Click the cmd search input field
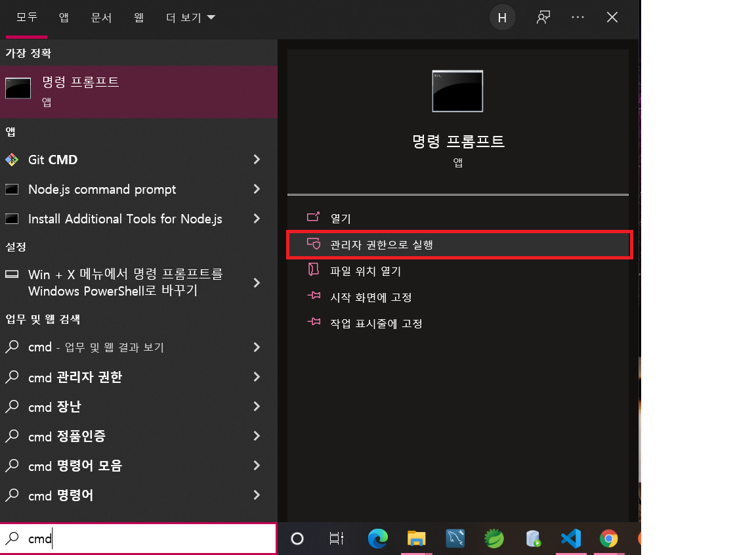This screenshot has width=756, height=555. click(138, 538)
